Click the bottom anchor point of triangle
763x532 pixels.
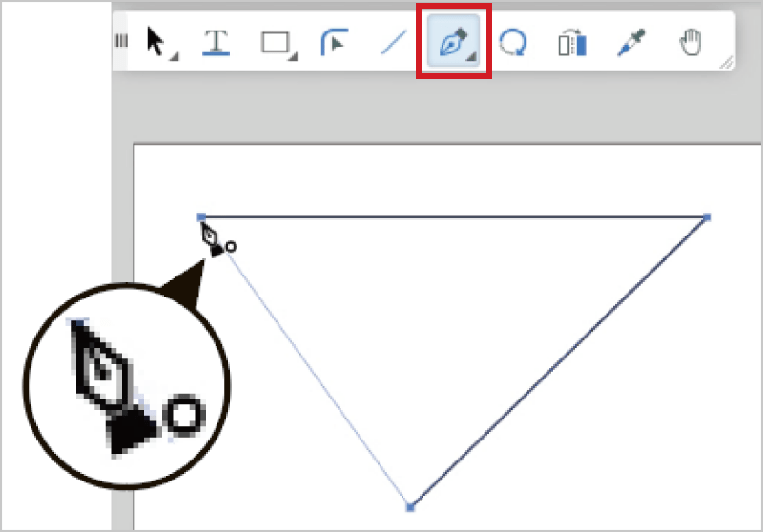click(410, 507)
